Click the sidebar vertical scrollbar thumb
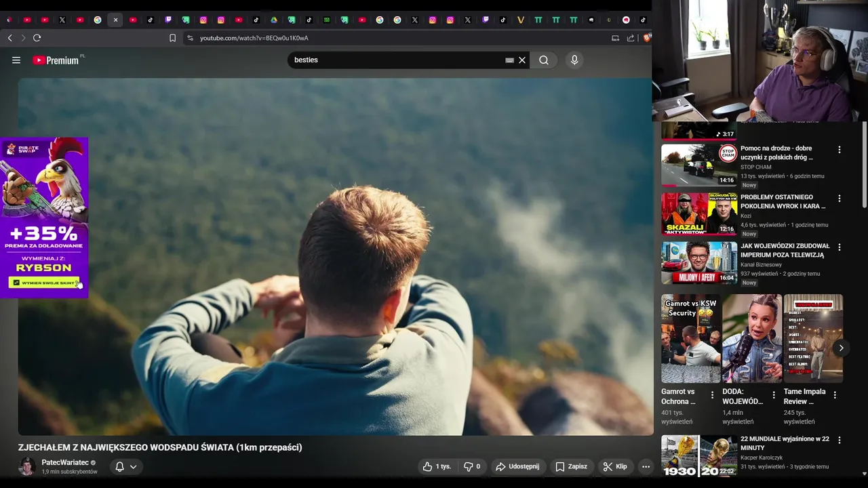Image resolution: width=868 pixels, height=488 pixels. (864, 165)
